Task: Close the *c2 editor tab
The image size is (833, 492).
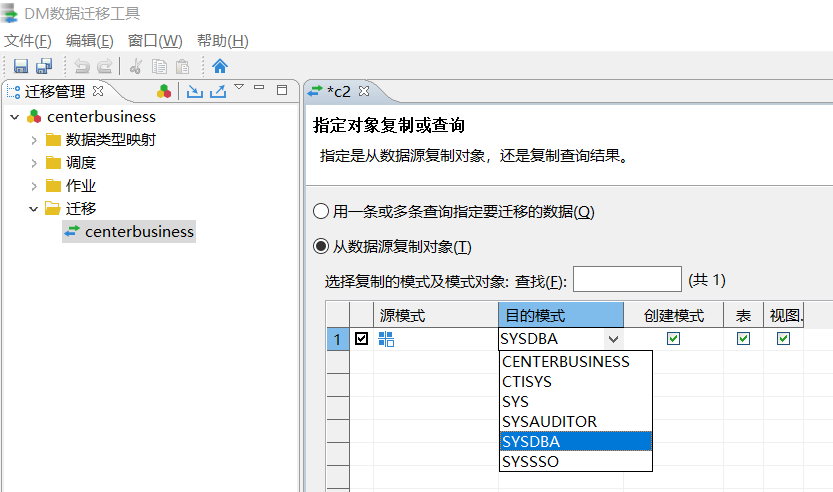Action: pyautogui.click(x=364, y=91)
